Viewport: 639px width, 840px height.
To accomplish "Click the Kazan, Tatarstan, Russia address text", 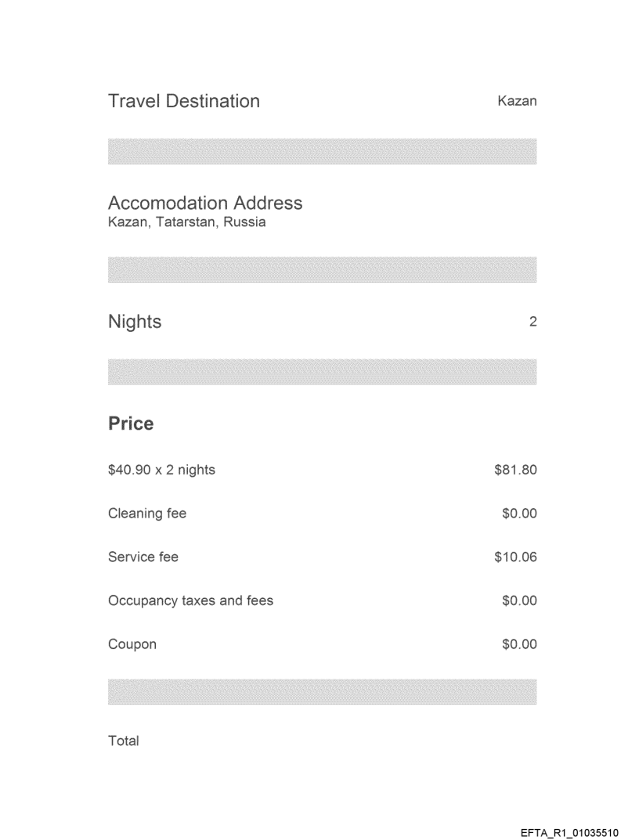I will pos(186,222).
